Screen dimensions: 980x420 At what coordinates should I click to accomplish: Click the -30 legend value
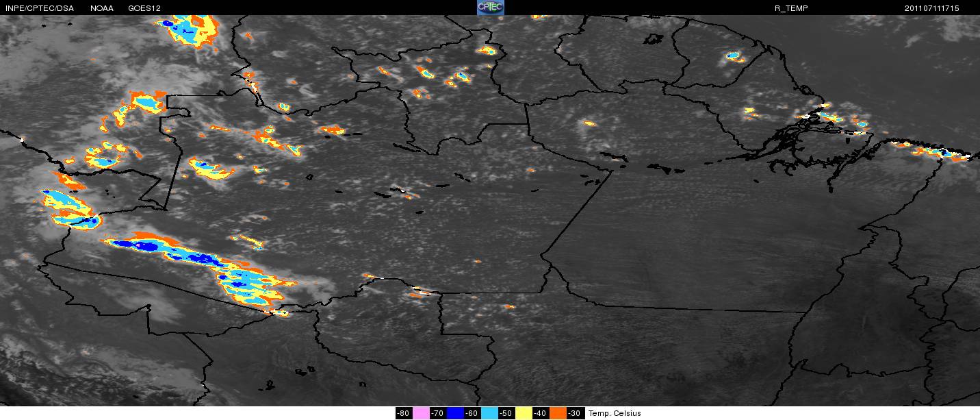point(576,413)
